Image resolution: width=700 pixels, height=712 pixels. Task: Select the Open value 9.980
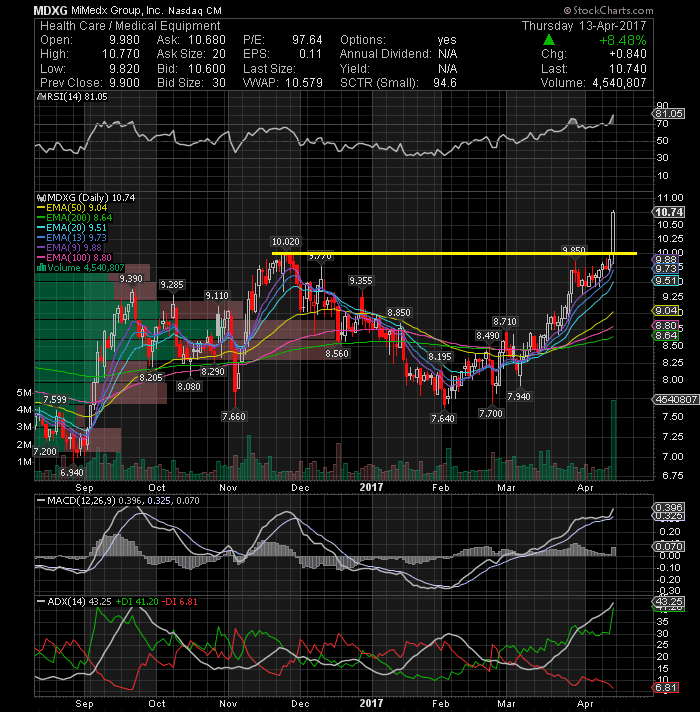point(124,40)
